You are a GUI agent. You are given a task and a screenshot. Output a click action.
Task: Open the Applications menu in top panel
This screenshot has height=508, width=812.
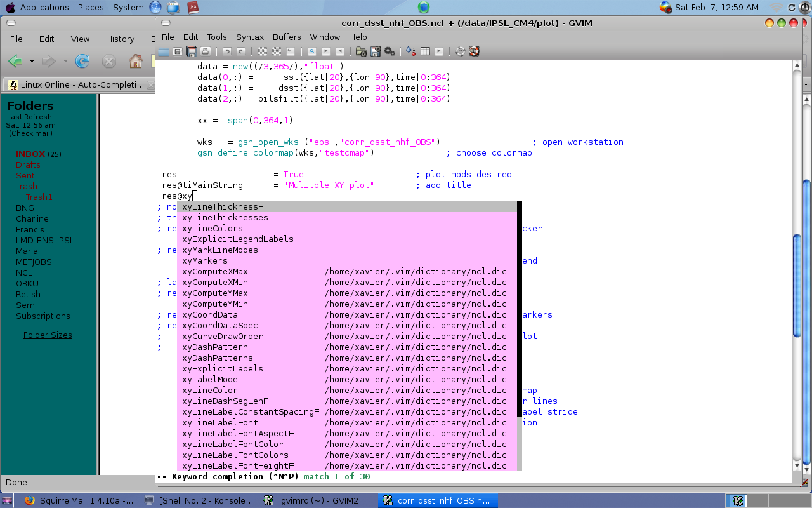[x=44, y=8]
